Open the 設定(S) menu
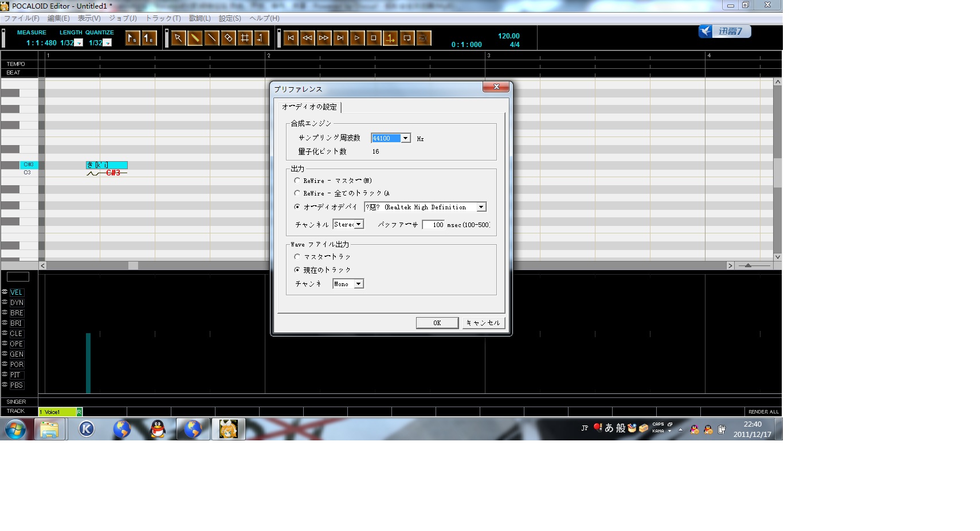The width and height of the screenshot is (980, 531). pos(230,18)
